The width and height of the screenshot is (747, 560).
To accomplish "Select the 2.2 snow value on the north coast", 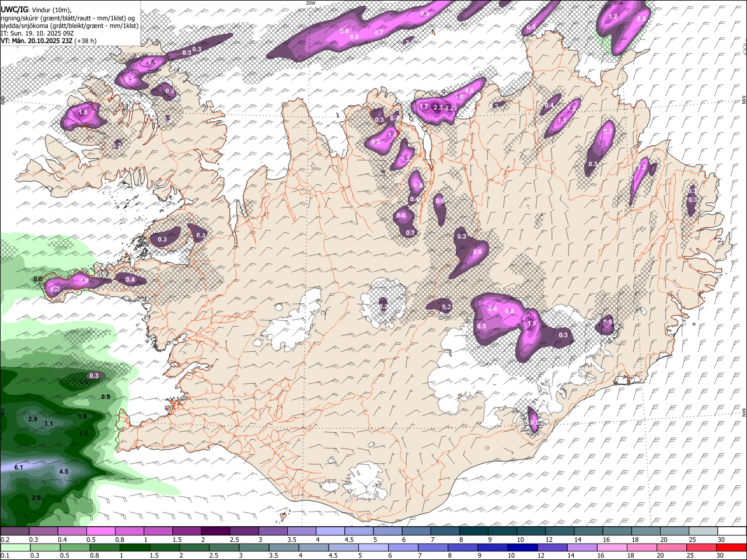I will [x=449, y=108].
